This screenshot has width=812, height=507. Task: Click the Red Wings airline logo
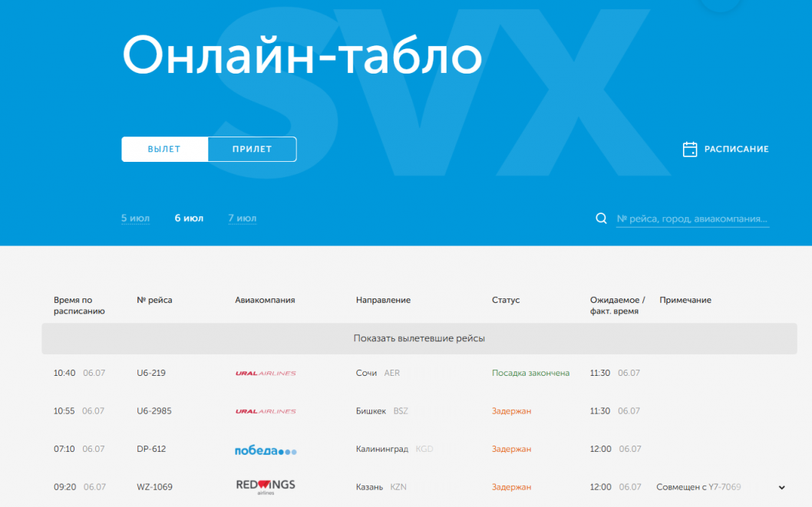tap(266, 487)
